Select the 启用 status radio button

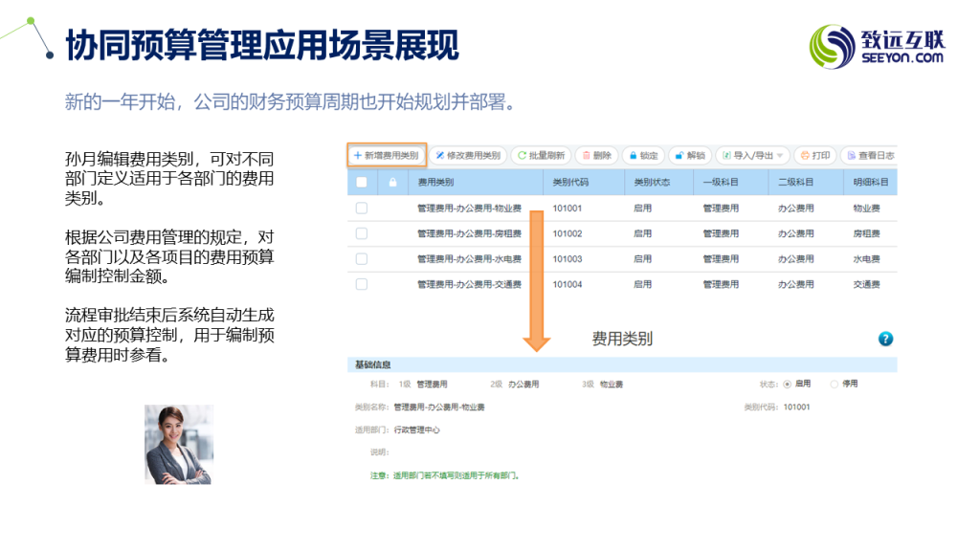(788, 384)
